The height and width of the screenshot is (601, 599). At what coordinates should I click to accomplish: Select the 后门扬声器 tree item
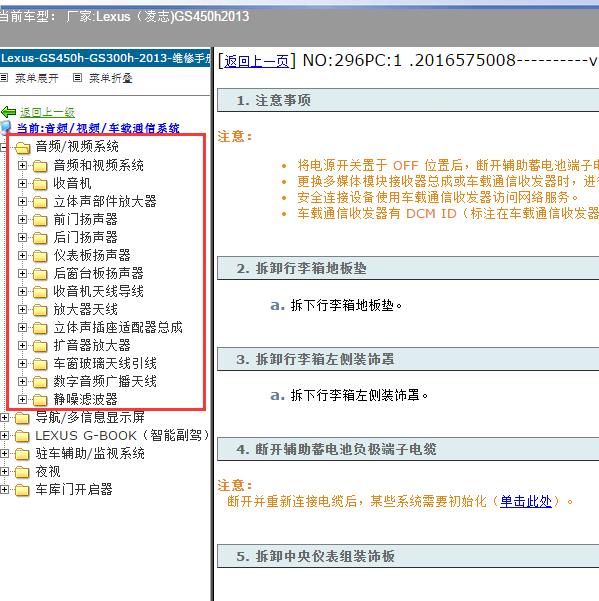click(85, 237)
